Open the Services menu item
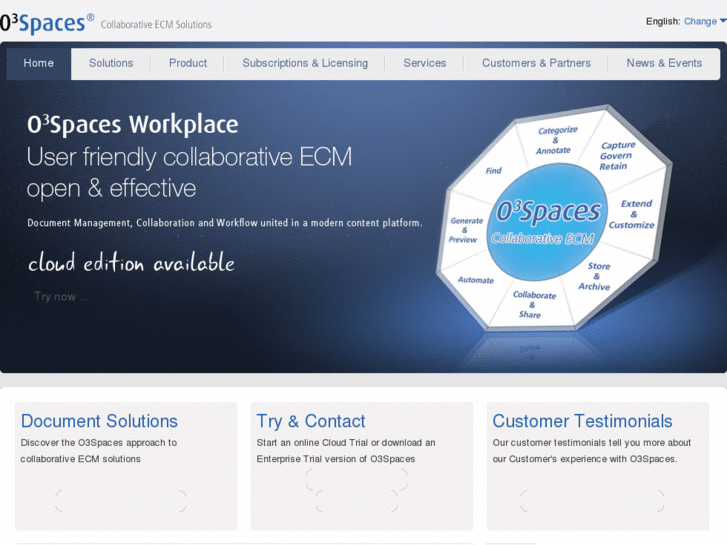This screenshot has width=727, height=545. pos(425,63)
